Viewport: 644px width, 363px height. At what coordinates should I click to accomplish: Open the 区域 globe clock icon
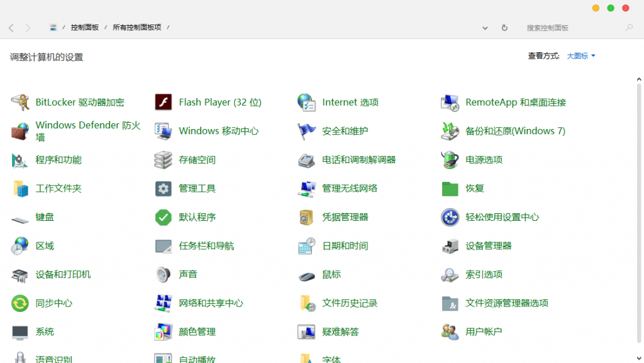pyautogui.click(x=19, y=246)
